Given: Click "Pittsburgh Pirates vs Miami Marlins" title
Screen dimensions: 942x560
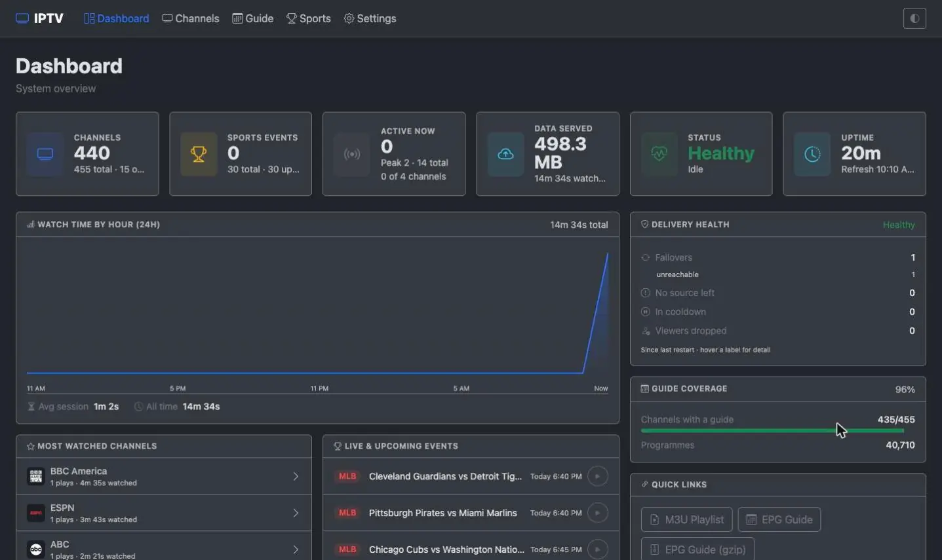Looking at the screenshot, I should pyautogui.click(x=442, y=513).
